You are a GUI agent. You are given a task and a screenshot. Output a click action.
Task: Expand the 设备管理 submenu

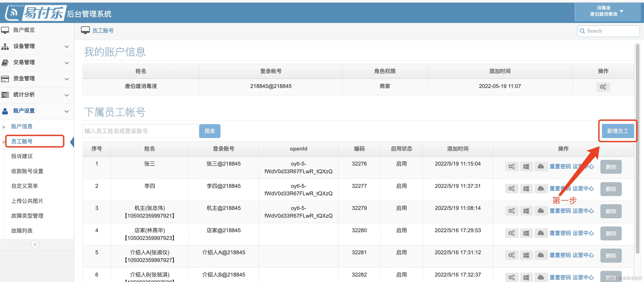click(67, 47)
